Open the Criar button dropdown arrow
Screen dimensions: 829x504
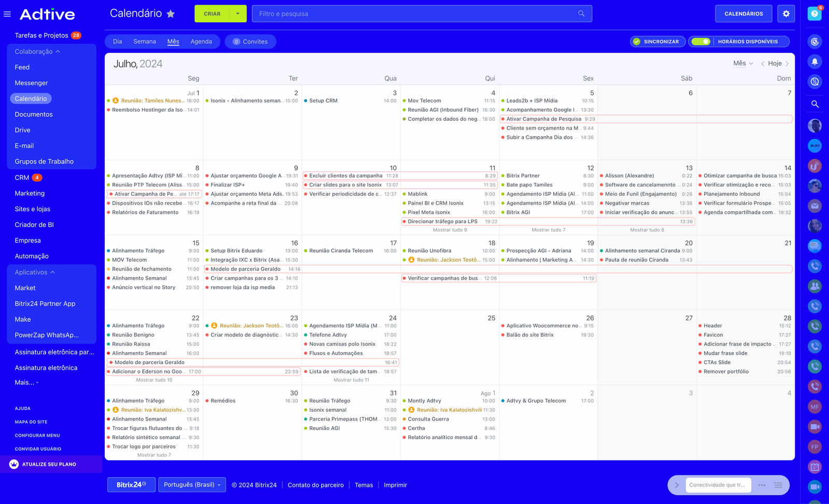click(238, 14)
